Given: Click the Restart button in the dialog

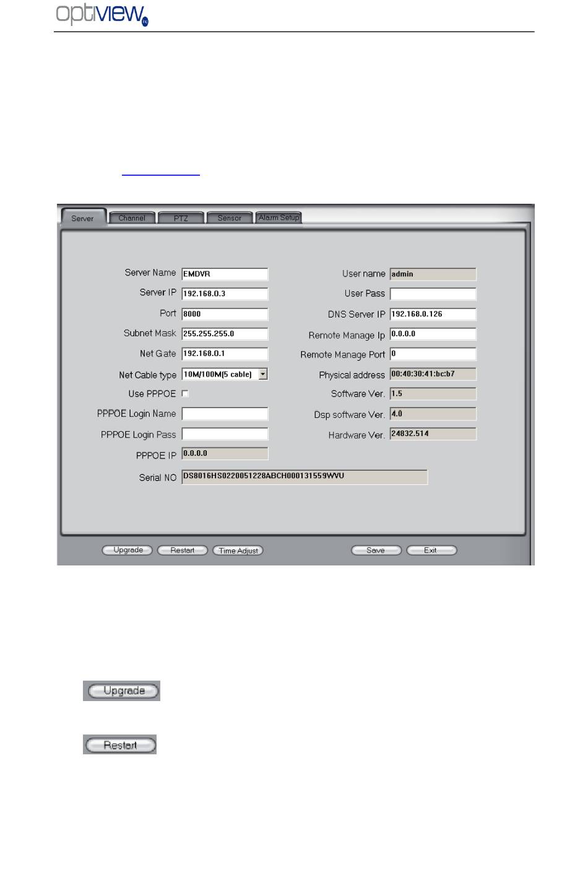Looking at the screenshot, I should click(183, 550).
